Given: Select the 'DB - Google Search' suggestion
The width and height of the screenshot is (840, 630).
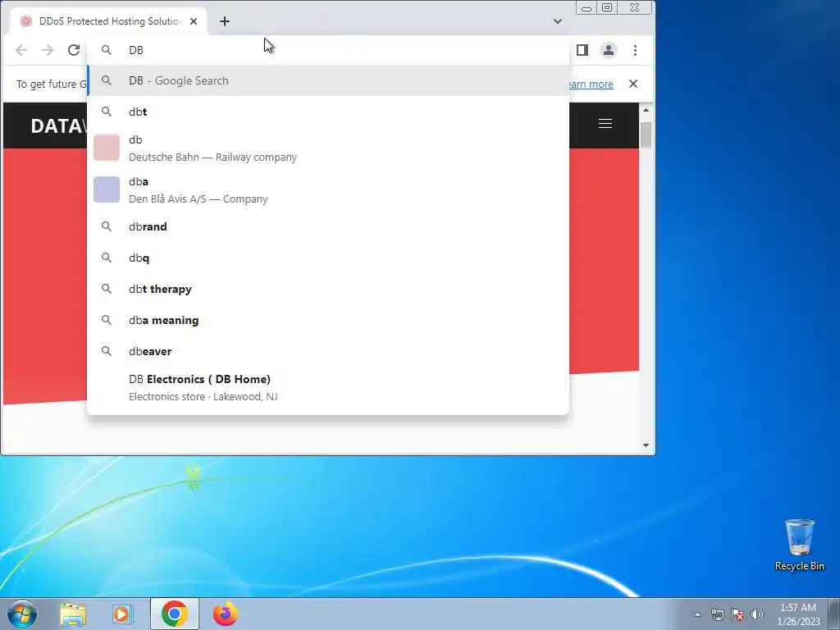Looking at the screenshot, I should pos(328,80).
